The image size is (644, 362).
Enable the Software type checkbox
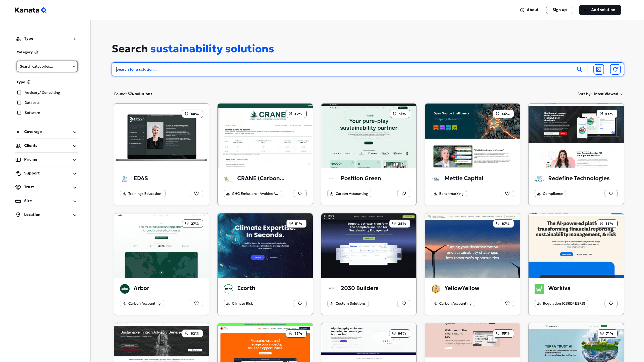point(19,113)
